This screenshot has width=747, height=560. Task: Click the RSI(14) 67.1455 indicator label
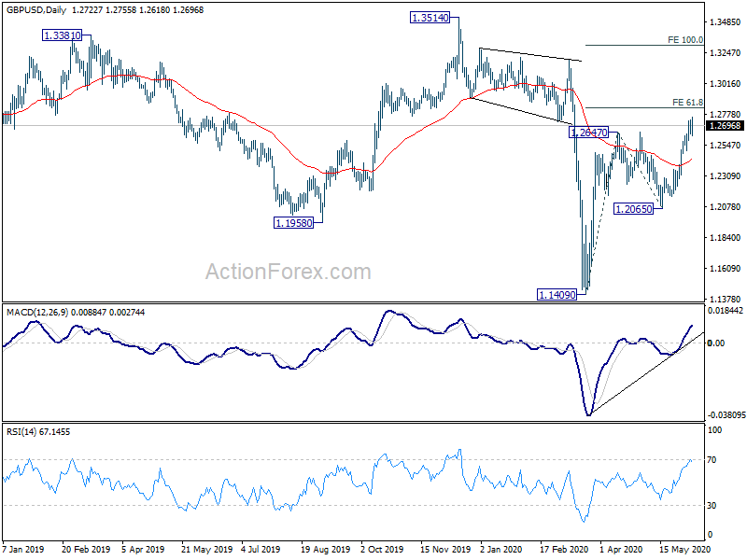38,432
